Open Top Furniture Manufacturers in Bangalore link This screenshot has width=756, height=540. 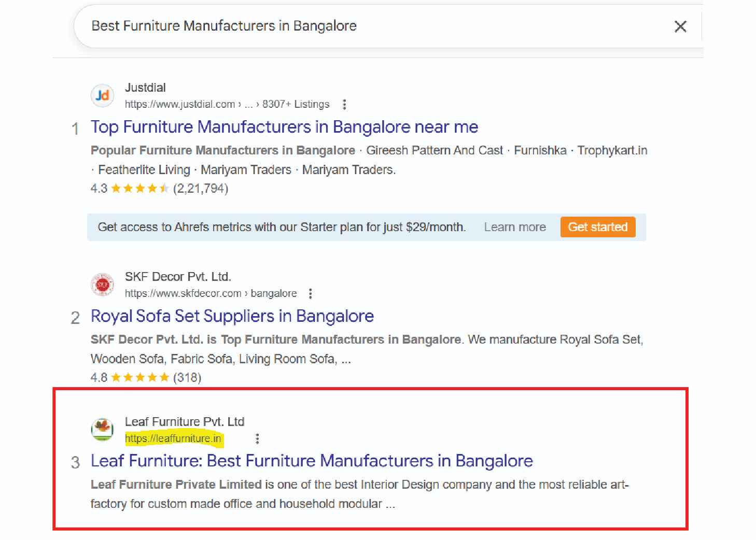284,127
